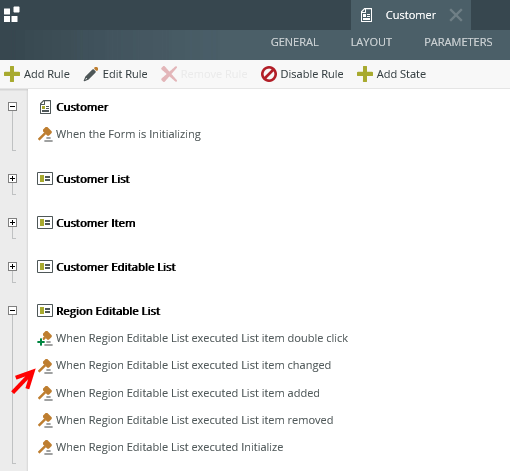Open the LAYOUT tab

[x=371, y=42]
